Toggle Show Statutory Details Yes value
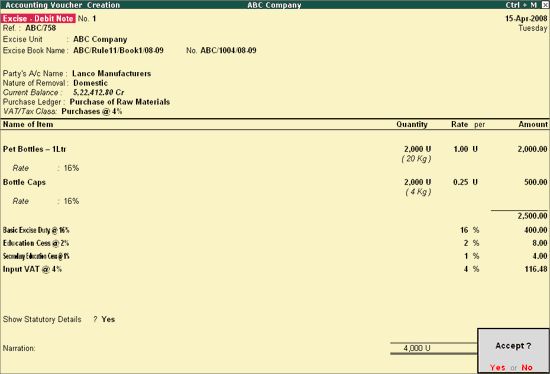 [x=108, y=319]
